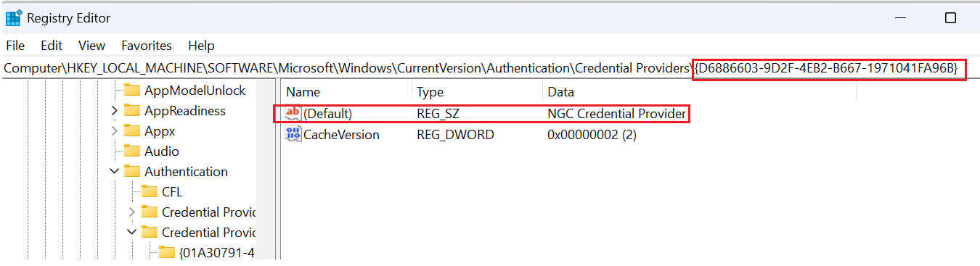Maximize the Registry Editor window

950,18
